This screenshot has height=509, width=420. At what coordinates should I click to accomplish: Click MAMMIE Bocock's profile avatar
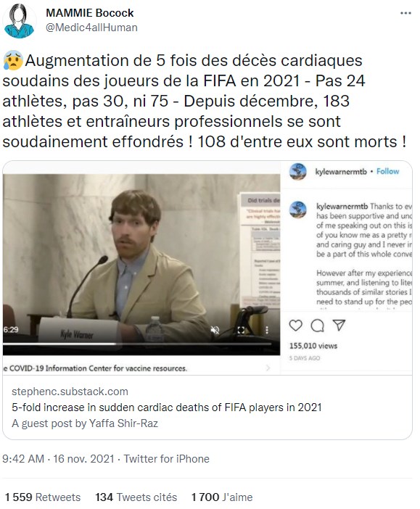pos(20,21)
